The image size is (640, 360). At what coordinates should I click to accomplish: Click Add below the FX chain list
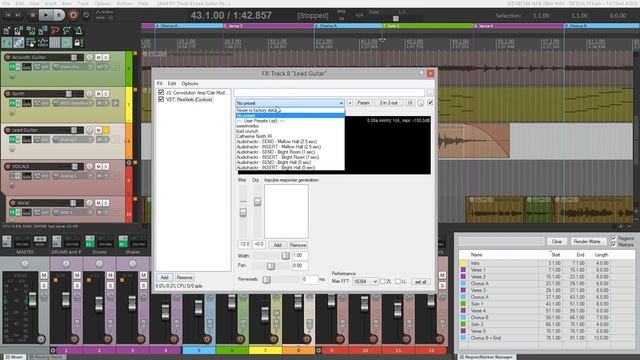[164, 278]
